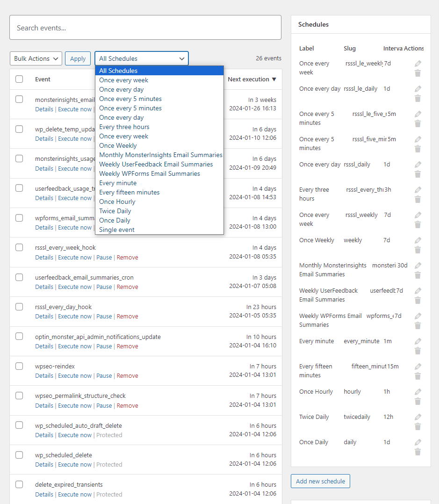Edit the rsssl_le_daily schedule pencil icon
This screenshot has width=439, height=504.
pyautogui.click(x=418, y=89)
